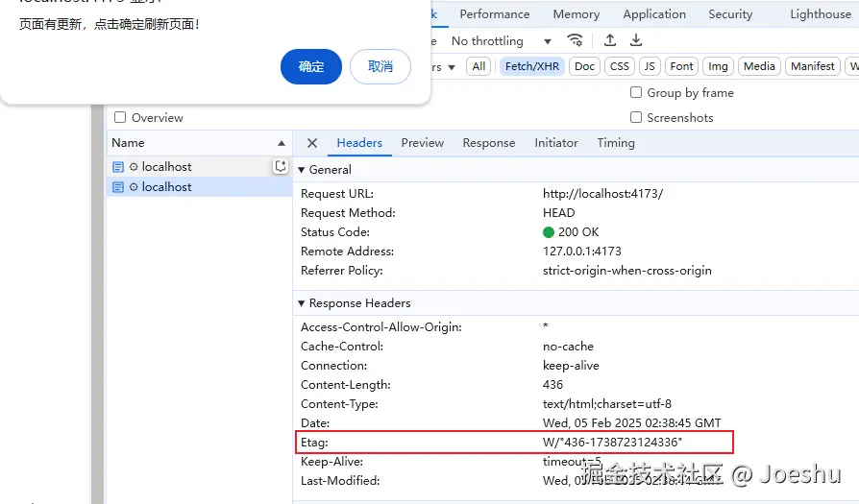Viewport: 859px width, 504px height.
Task: Select the Media filter chip
Action: [x=759, y=66]
